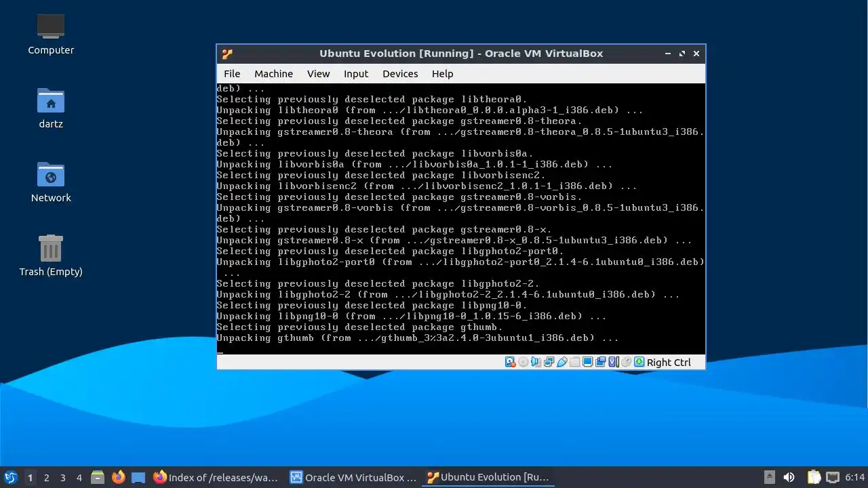Screen dimensions: 868x488
Task: Select the Network desktop icon
Action: [51, 182]
